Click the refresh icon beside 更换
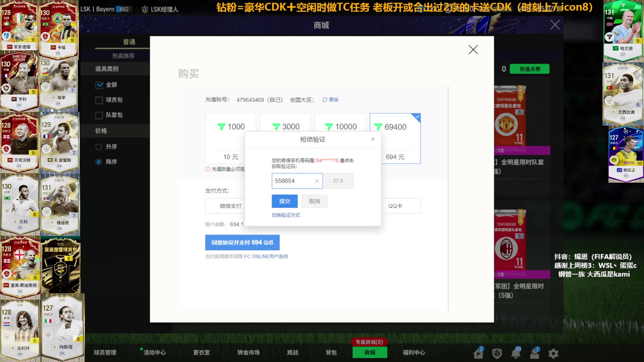 (325, 100)
